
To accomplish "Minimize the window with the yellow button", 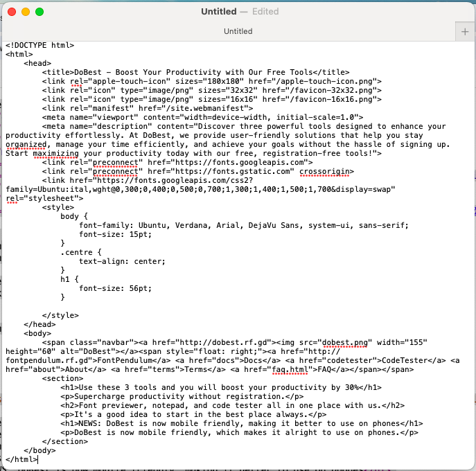I will click(26, 12).
